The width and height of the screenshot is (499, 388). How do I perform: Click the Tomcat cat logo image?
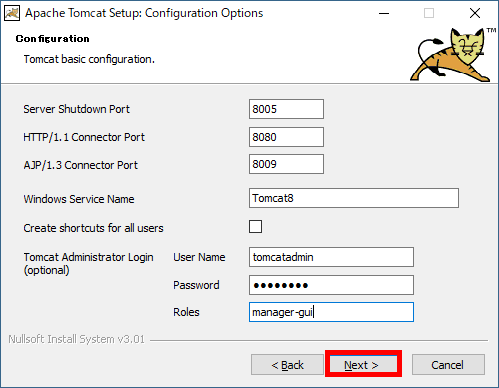pos(453,54)
